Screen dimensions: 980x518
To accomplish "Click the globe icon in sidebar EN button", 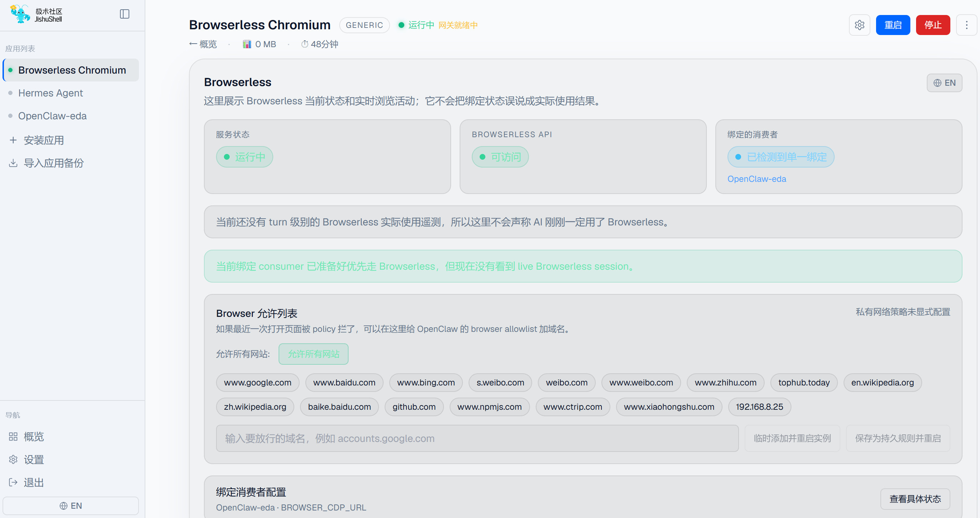I will tap(64, 506).
